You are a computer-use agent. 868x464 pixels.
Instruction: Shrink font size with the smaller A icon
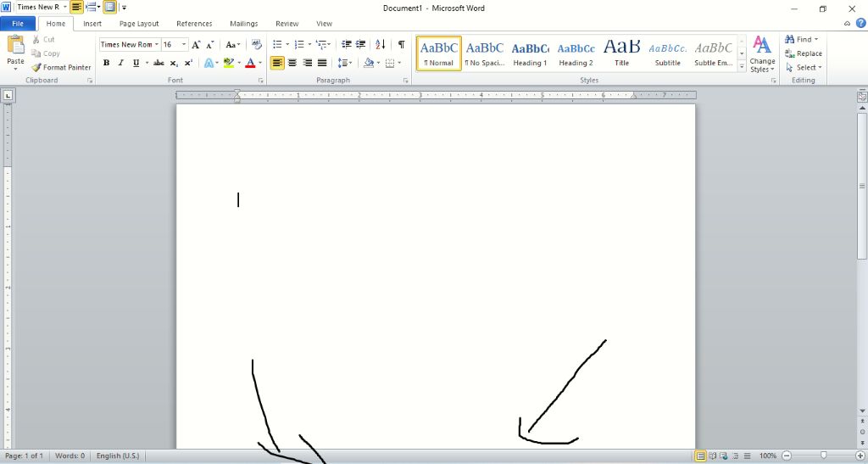coord(210,45)
